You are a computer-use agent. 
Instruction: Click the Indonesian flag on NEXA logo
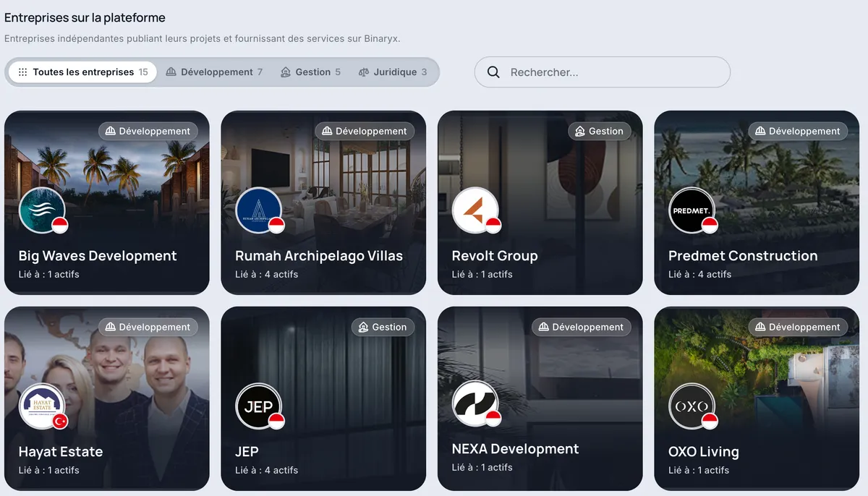click(493, 418)
